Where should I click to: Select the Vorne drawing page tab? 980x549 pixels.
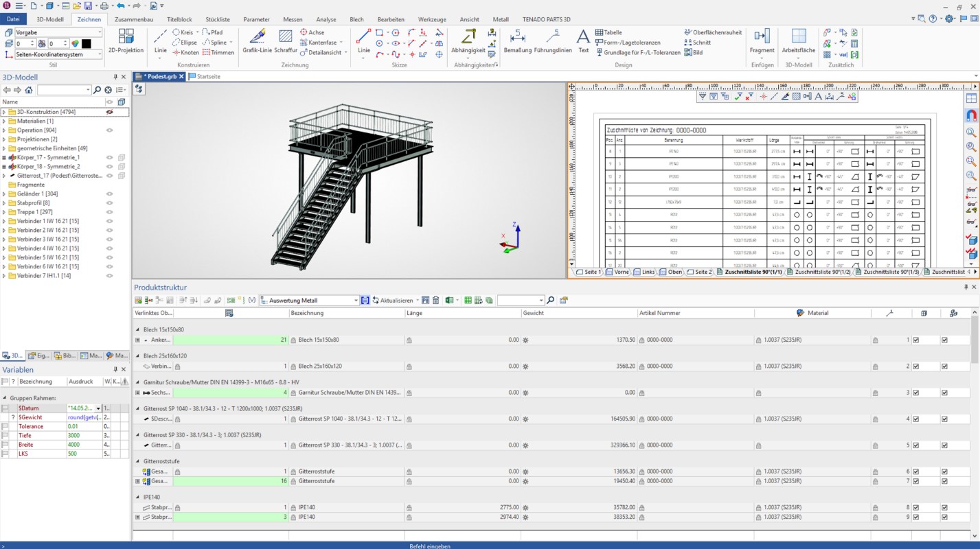618,272
